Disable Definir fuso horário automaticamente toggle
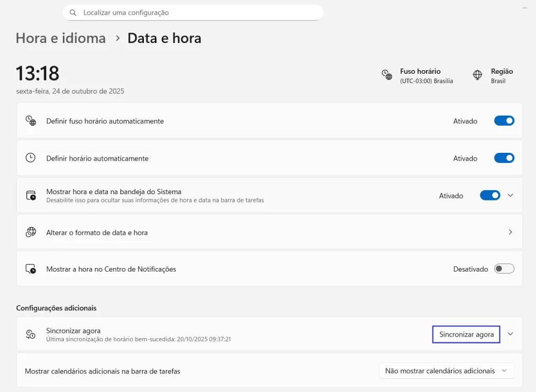This screenshot has width=536, height=392. tap(504, 121)
